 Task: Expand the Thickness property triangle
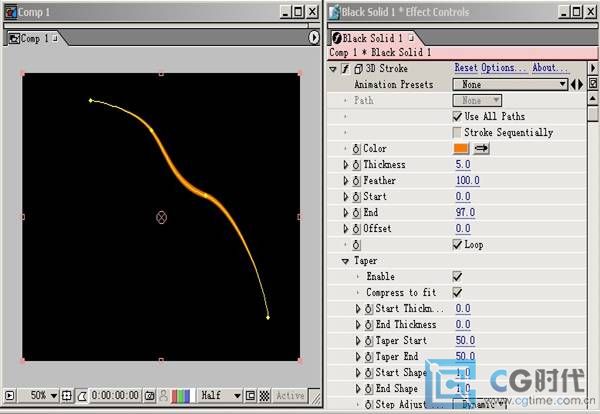(x=346, y=165)
